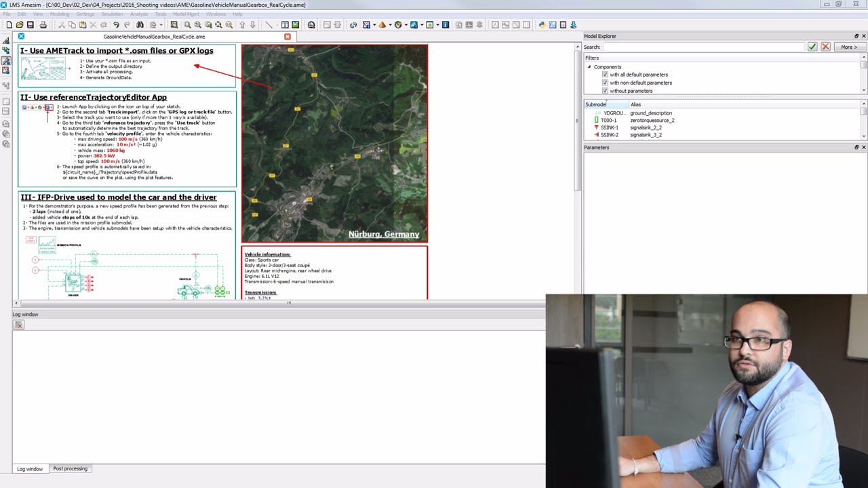Open the Analysis menu
The height and width of the screenshot is (488, 868).
pyautogui.click(x=139, y=14)
